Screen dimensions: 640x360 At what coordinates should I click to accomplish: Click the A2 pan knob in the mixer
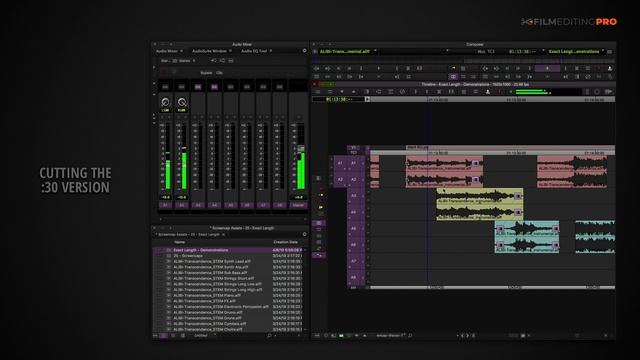point(182,102)
